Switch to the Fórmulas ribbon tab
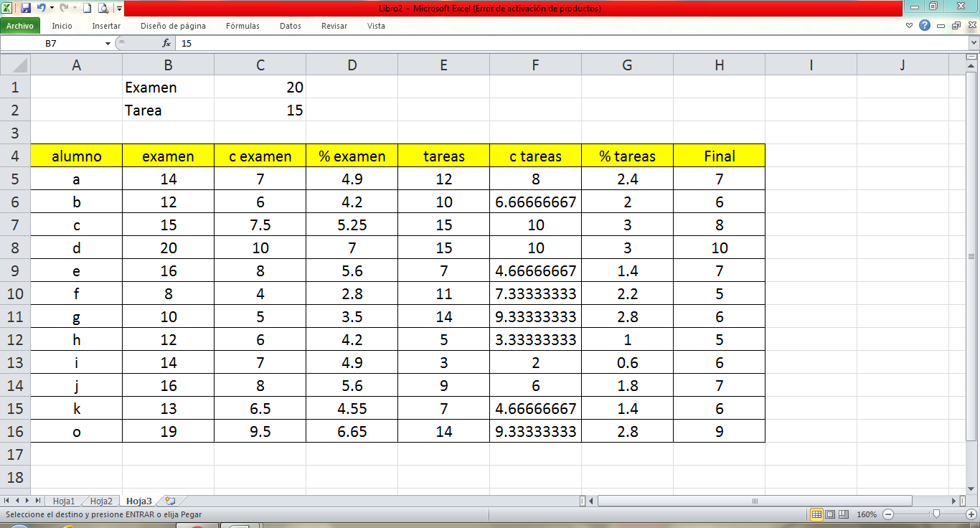This screenshot has height=528, width=980. click(242, 26)
